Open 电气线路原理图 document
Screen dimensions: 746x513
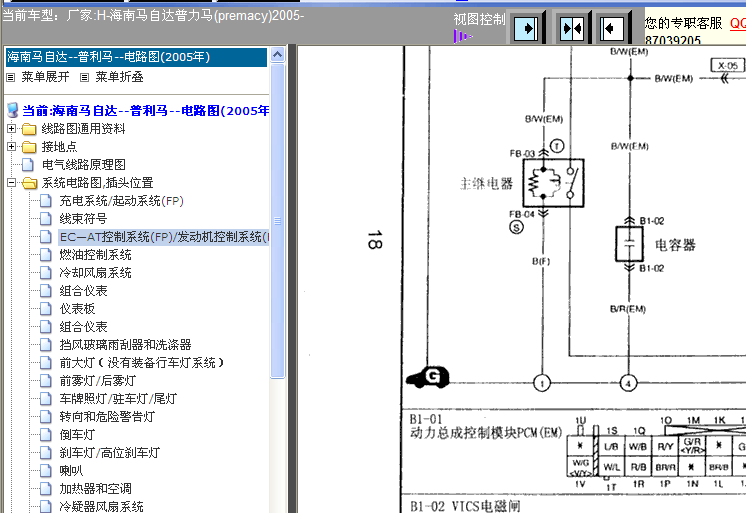84,165
